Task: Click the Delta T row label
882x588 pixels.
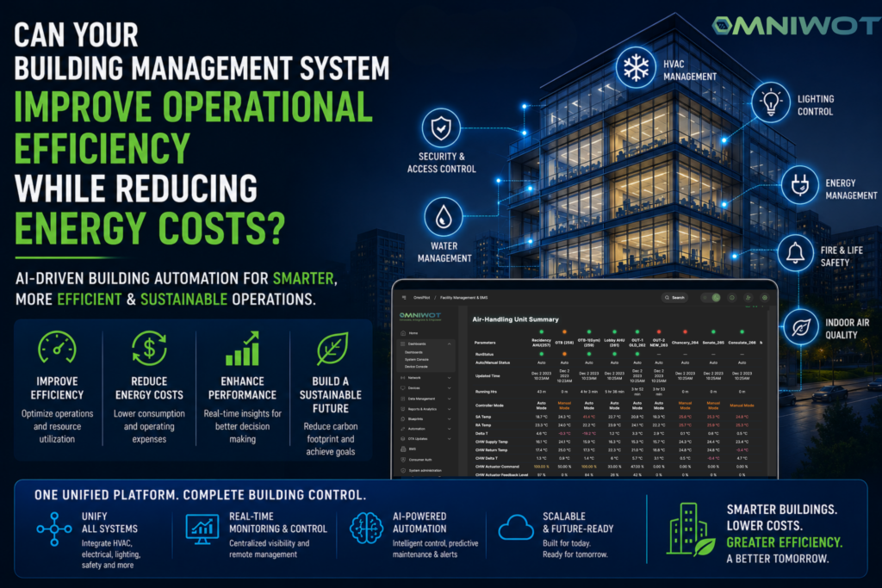Action: [x=481, y=433]
